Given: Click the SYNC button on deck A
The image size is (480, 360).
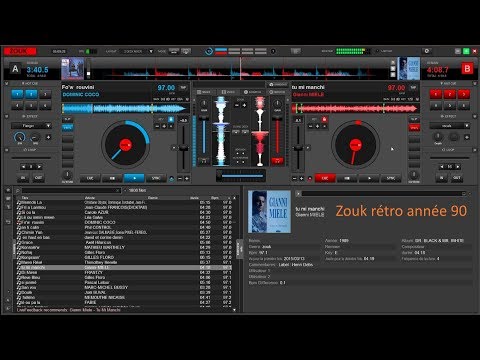Looking at the screenshot, I should point(156,178).
